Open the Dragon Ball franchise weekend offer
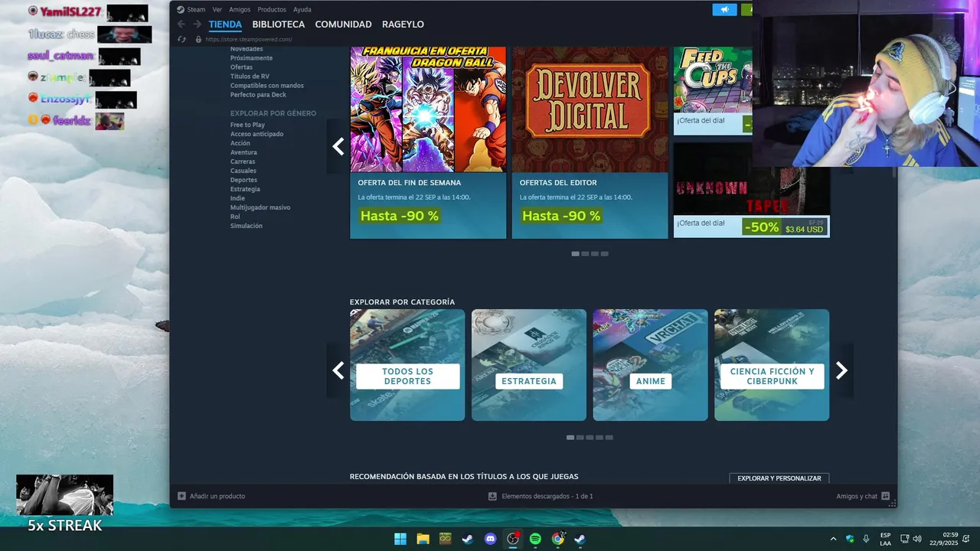Viewport: 980px width, 551px height. point(428,142)
